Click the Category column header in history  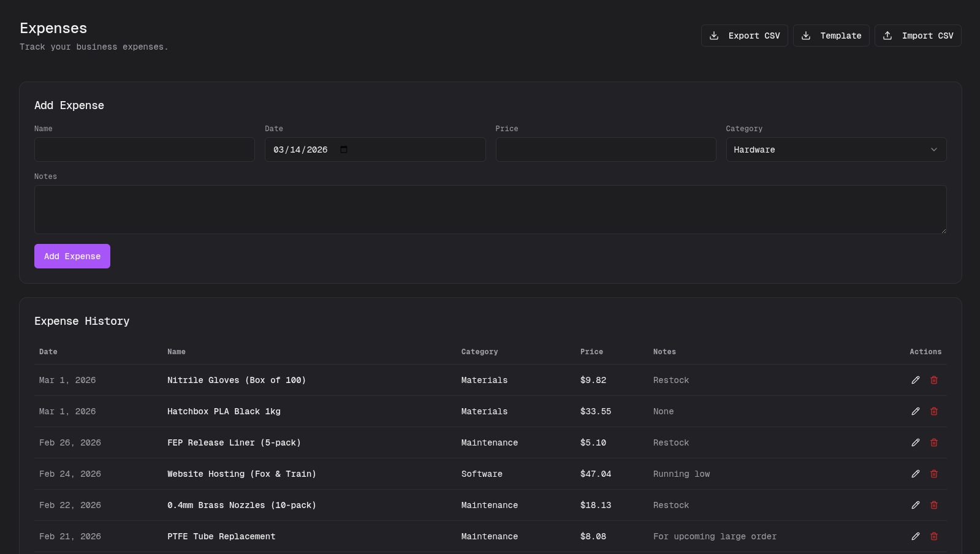tap(480, 352)
